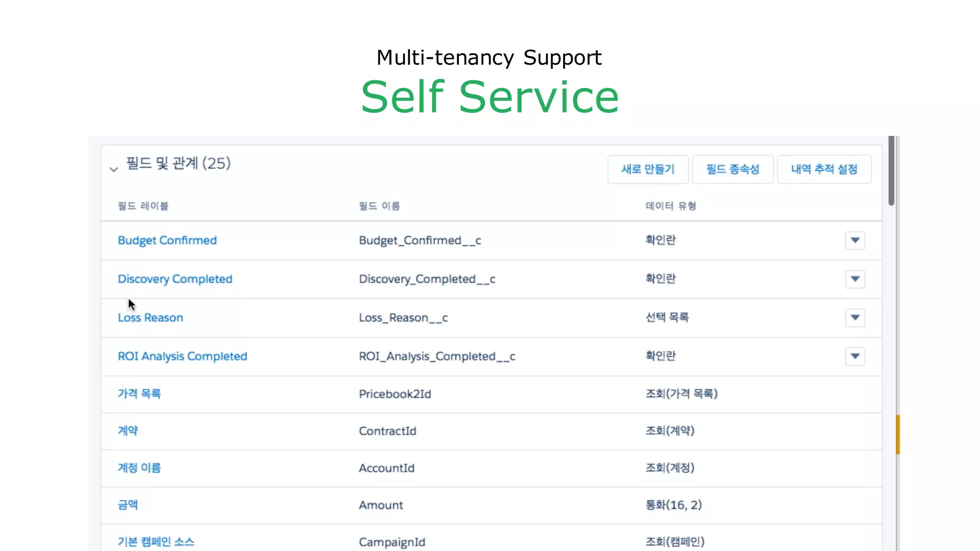980x551 pixels.
Task: Open 필드 종속성 button
Action: pyautogui.click(x=733, y=169)
